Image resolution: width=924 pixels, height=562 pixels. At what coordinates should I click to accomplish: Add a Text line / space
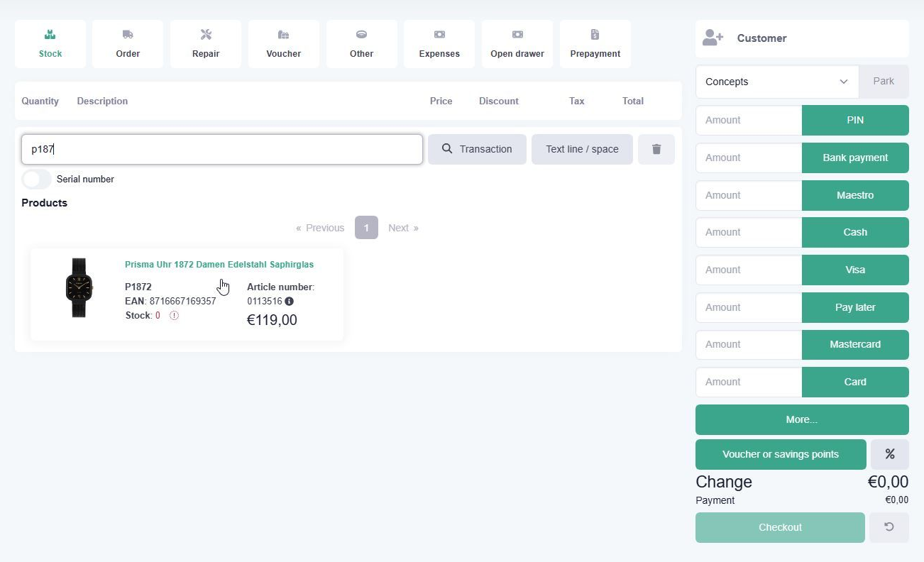(x=582, y=149)
